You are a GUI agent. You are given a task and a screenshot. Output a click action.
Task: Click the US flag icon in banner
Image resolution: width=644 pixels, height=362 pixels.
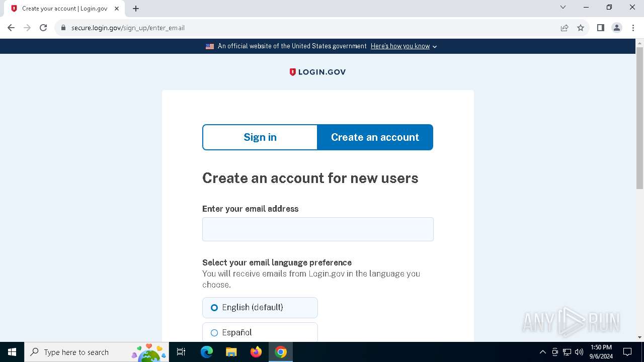pyautogui.click(x=210, y=46)
